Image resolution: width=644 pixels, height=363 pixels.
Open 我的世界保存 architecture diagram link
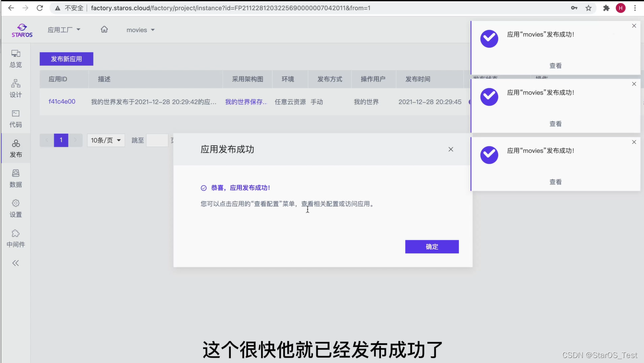[x=246, y=102]
